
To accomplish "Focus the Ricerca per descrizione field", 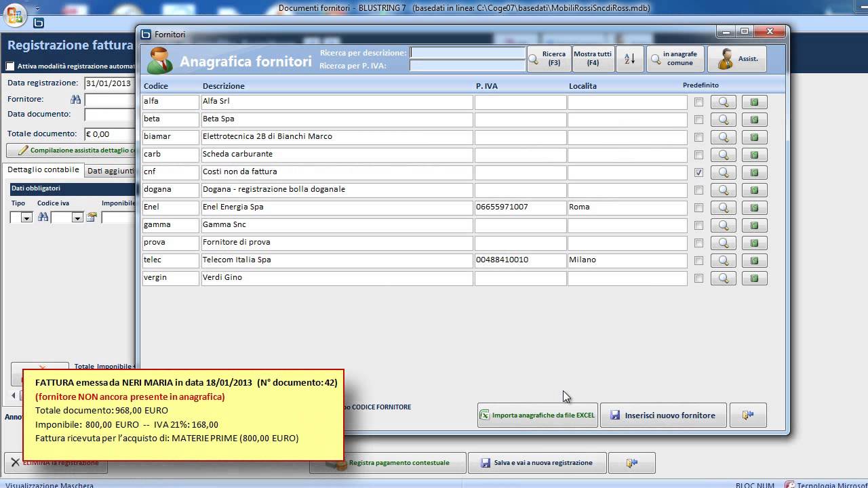I will [x=467, y=53].
